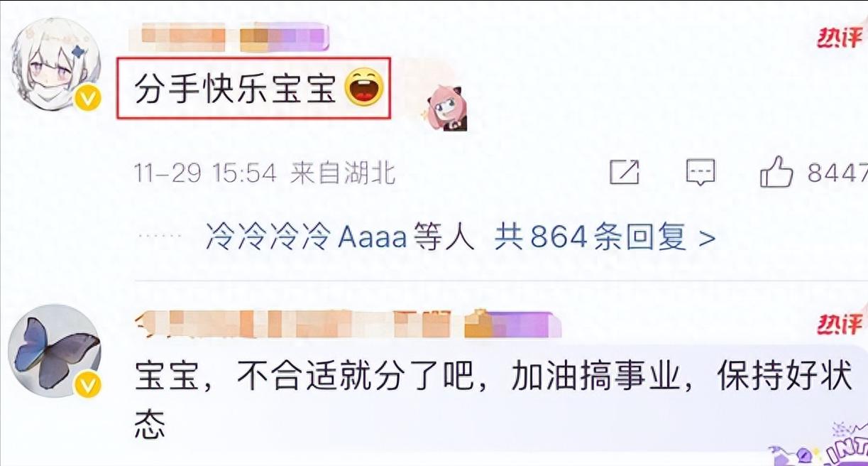This screenshot has width=868, height=466.
Task: Click the 8447 like count
Action: point(837,173)
